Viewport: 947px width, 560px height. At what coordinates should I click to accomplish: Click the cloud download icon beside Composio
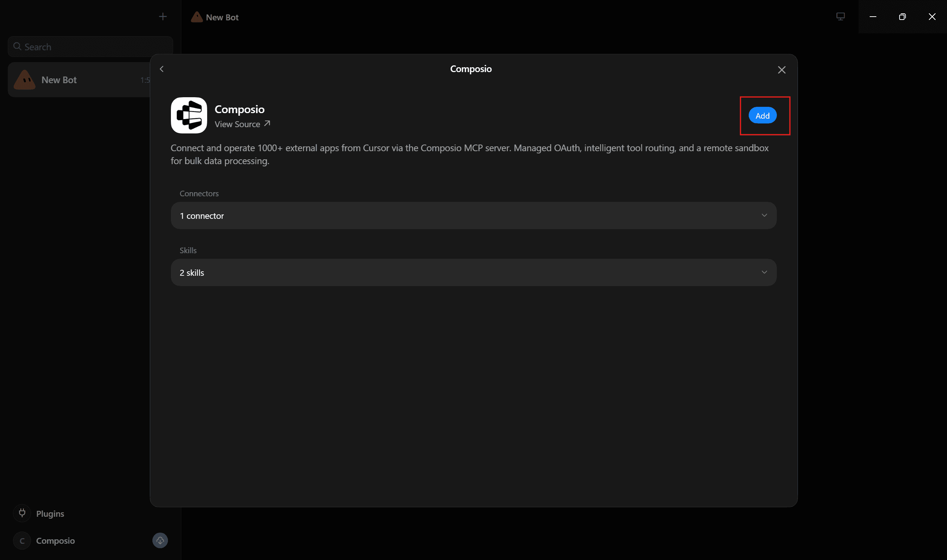pyautogui.click(x=160, y=540)
